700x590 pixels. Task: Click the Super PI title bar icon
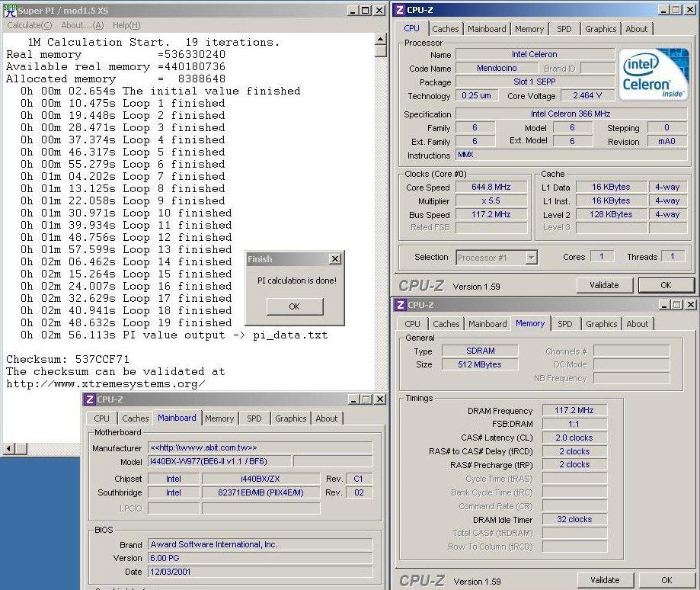click(x=9, y=10)
